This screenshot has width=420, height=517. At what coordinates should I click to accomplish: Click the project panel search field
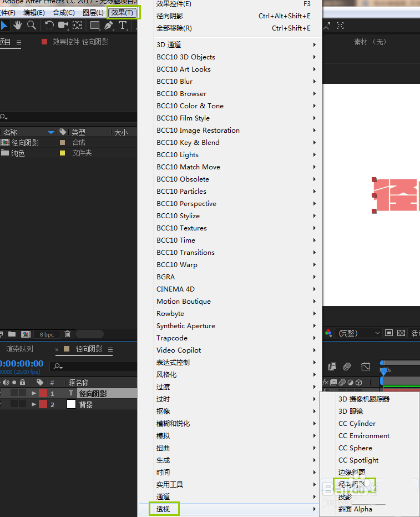[68, 117]
